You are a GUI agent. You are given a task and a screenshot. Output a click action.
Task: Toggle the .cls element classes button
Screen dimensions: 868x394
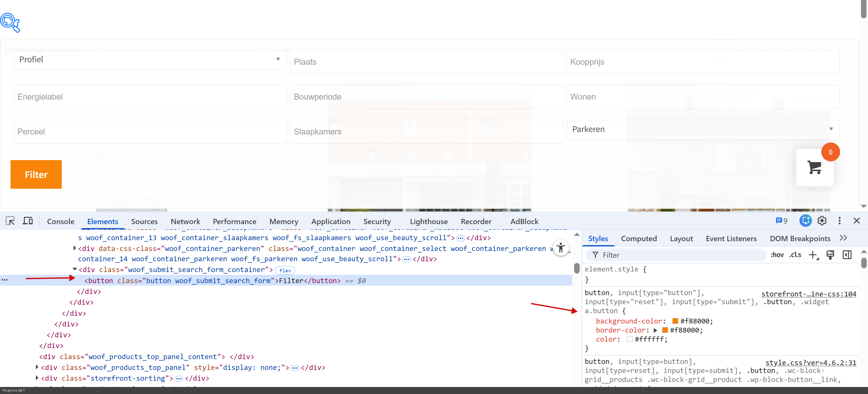point(795,255)
